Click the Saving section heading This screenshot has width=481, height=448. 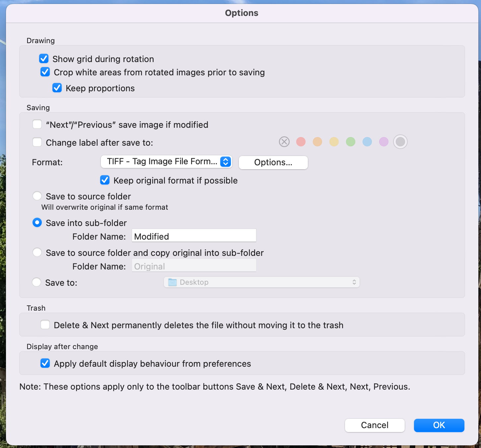coord(38,108)
